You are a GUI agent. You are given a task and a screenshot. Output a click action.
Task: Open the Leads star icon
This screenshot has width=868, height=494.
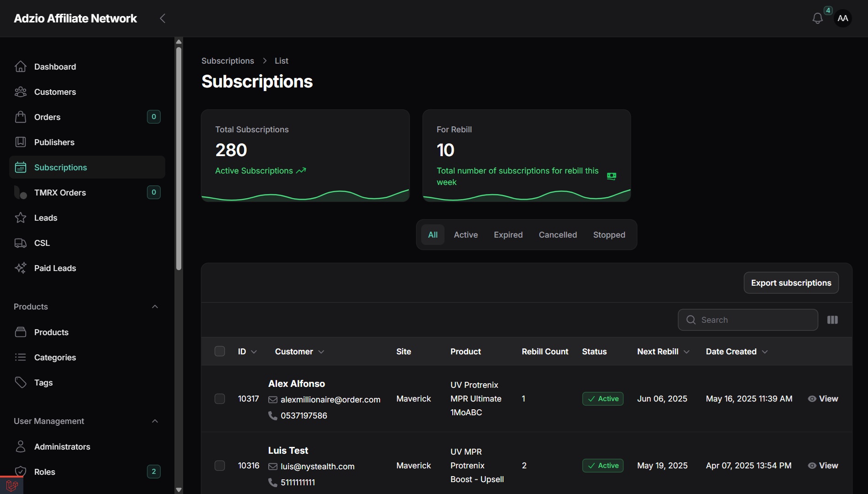click(21, 217)
